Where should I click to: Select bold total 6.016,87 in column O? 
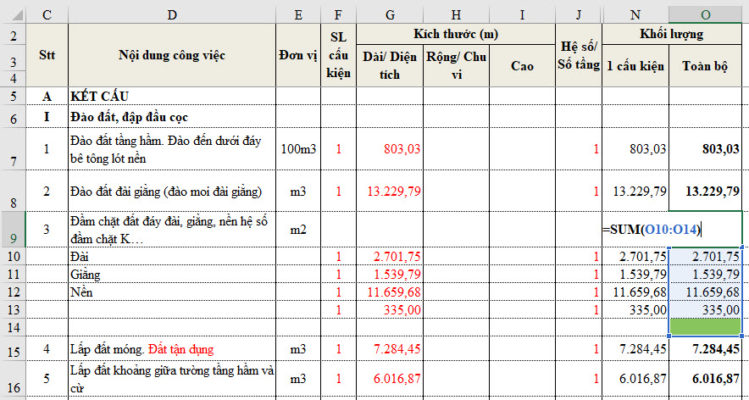706,380
